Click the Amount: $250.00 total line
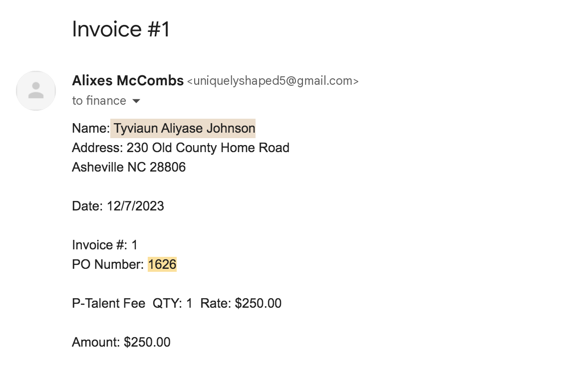 121,342
